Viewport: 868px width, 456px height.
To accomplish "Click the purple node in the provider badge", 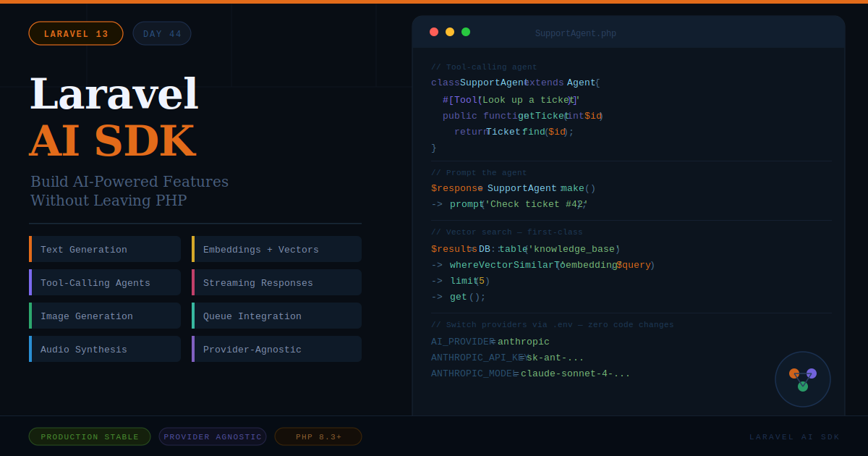I will point(812,373).
